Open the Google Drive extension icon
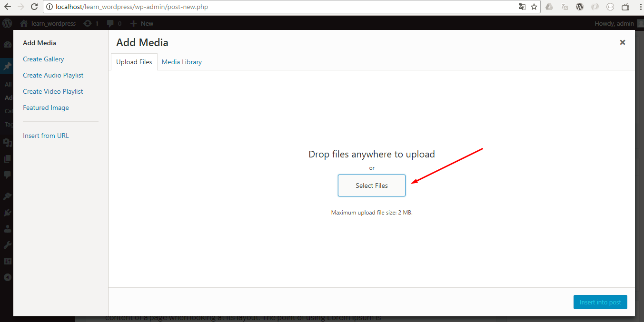Image resolution: width=644 pixels, height=322 pixels. (549, 7)
